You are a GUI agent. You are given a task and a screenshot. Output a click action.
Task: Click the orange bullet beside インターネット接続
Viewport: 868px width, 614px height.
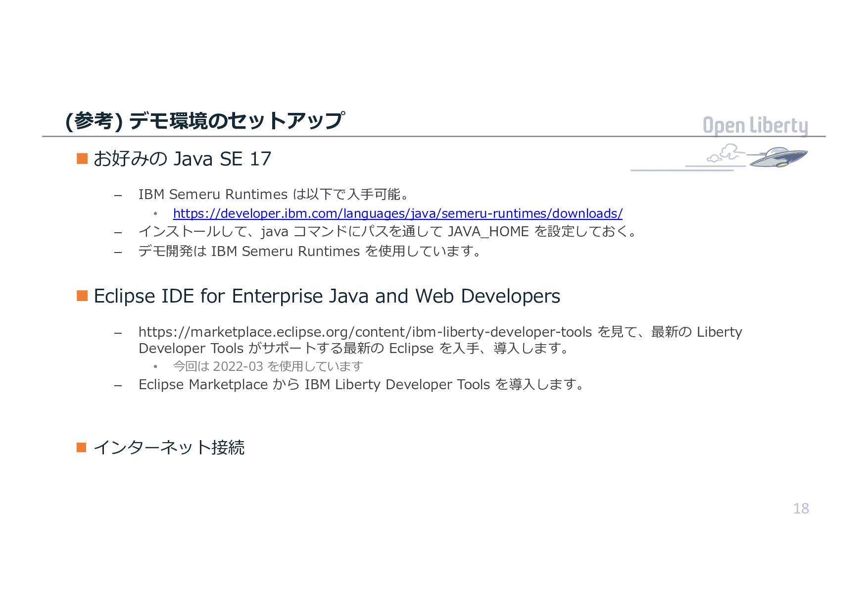pos(82,448)
